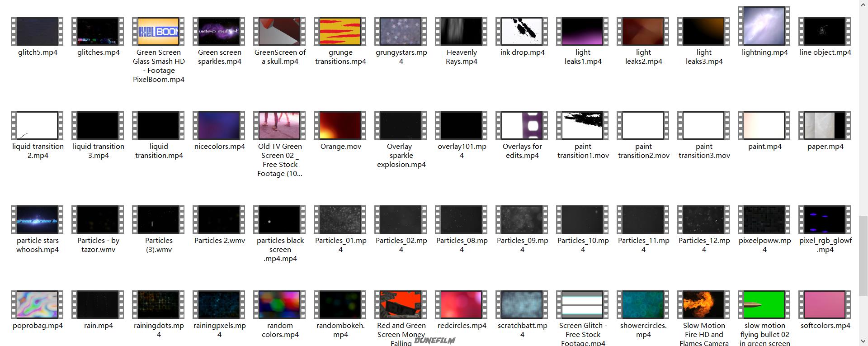Screen dimensions: 868x346
Task: Select Red and Green Screen Money thumbnail
Action: pos(401,305)
